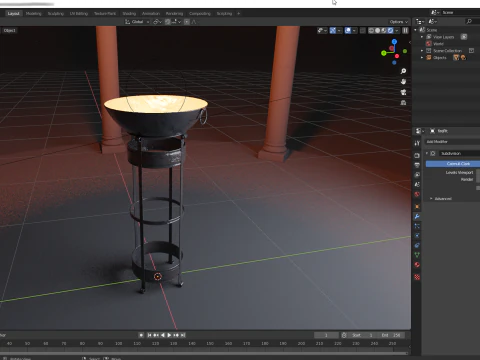The width and height of the screenshot is (480, 360).
Task: Open the View Layer properties tab
Action: point(417,175)
